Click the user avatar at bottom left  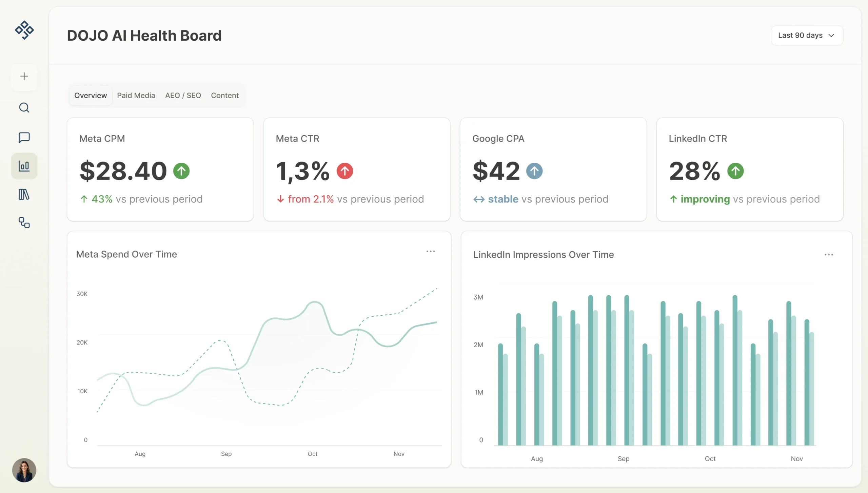[x=24, y=470]
